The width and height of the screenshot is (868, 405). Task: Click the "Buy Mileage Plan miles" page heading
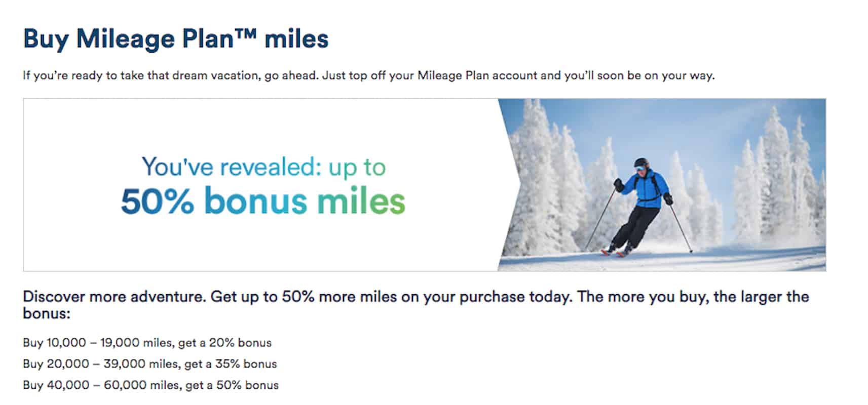176,39
